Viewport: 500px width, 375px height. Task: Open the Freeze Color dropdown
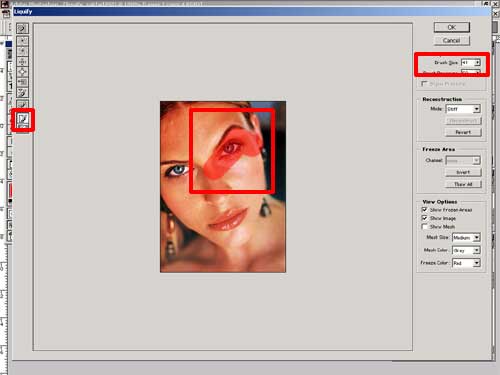coord(466,263)
